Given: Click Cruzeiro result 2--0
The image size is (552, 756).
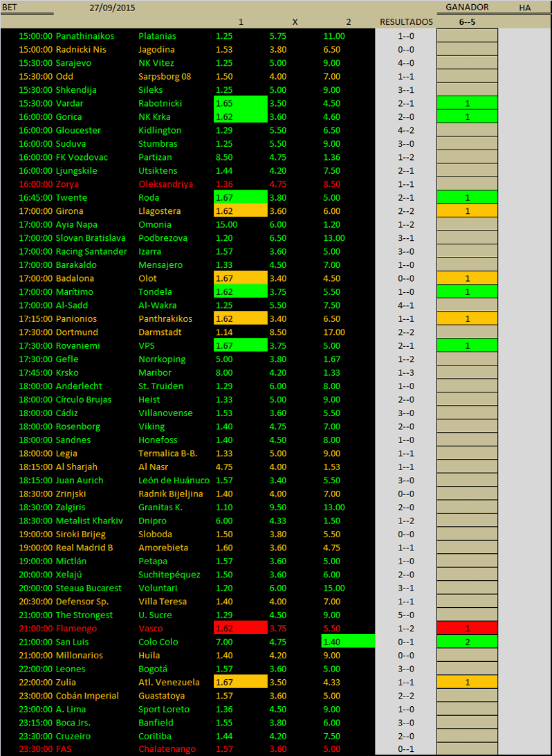Looking at the screenshot, I should coord(406,736).
